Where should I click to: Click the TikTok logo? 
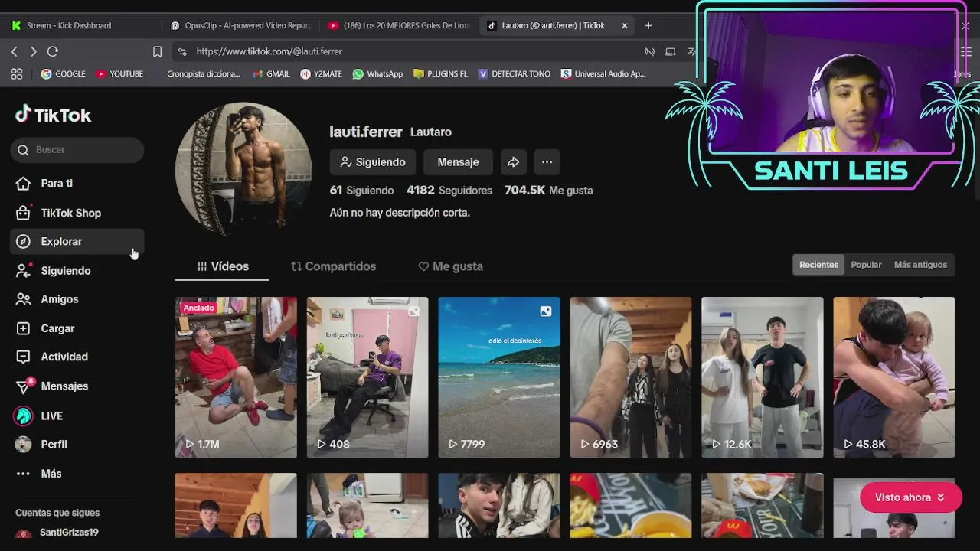pyautogui.click(x=53, y=115)
